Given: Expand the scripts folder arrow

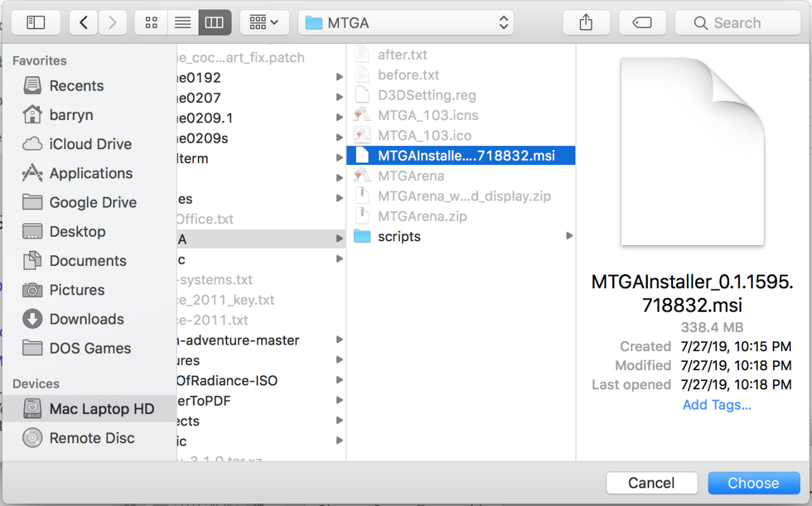Looking at the screenshot, I should point(569,236).
